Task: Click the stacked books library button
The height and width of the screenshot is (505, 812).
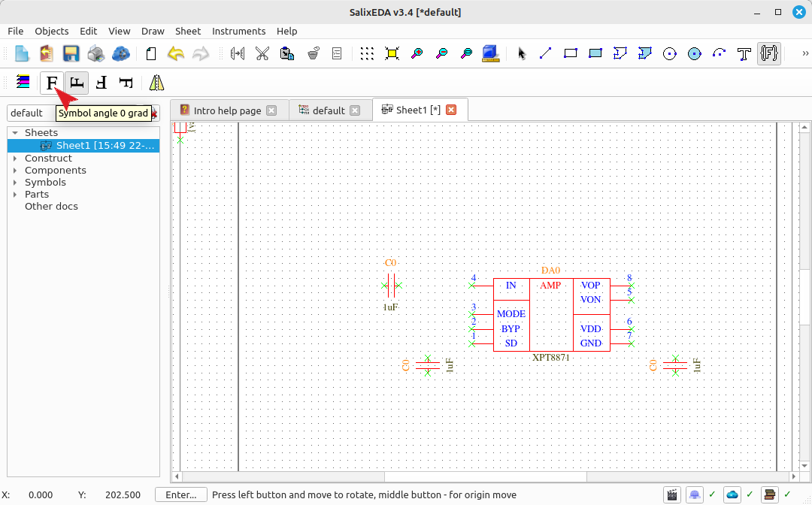Action: (770, 494)
